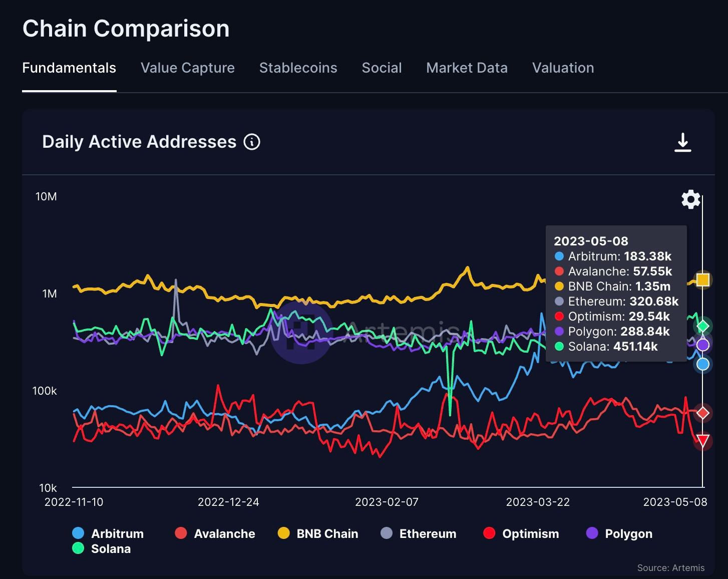Click tooltip value Avalanche: 57.55k

(613, 271)
